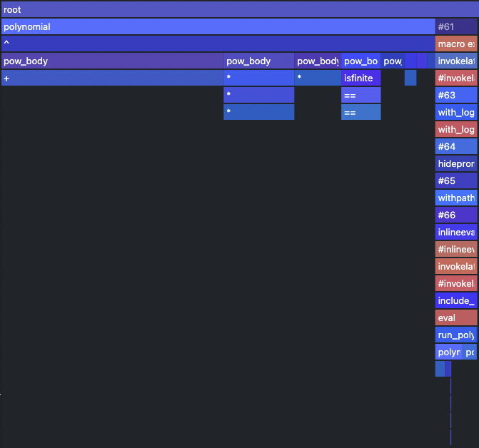The height and width of the screenshot is (448, 479).
Task: Select the blue inlineeval frame
Action: pos(456,232)
